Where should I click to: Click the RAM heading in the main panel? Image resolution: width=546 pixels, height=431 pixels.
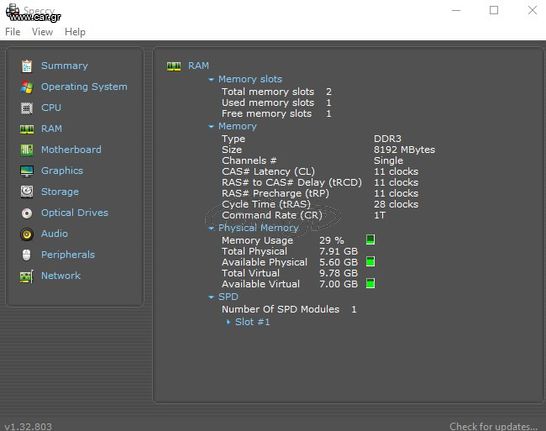click(198, 65)
